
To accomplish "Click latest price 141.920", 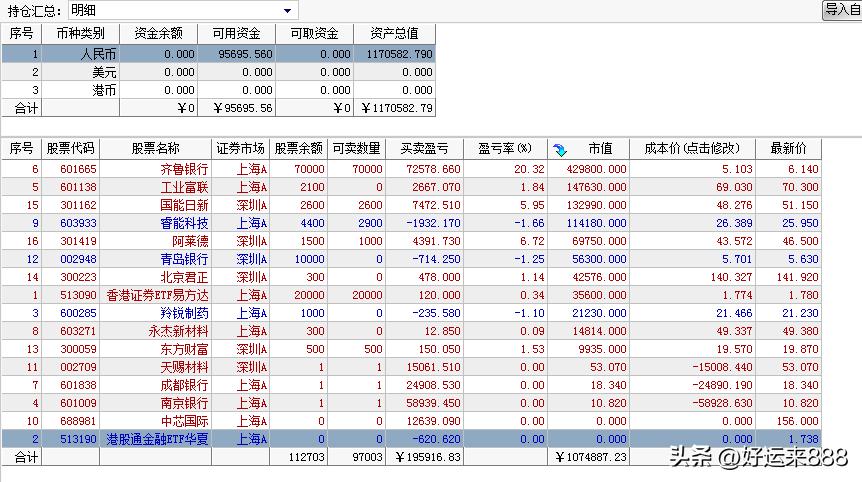I will (798, 277).
